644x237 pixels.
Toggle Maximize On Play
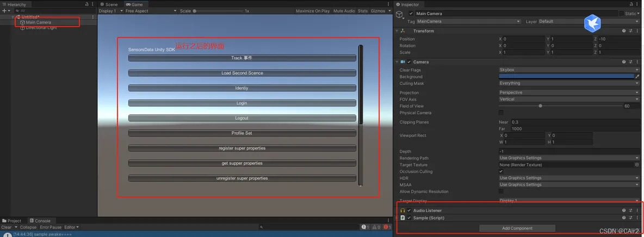click(313, 11)
